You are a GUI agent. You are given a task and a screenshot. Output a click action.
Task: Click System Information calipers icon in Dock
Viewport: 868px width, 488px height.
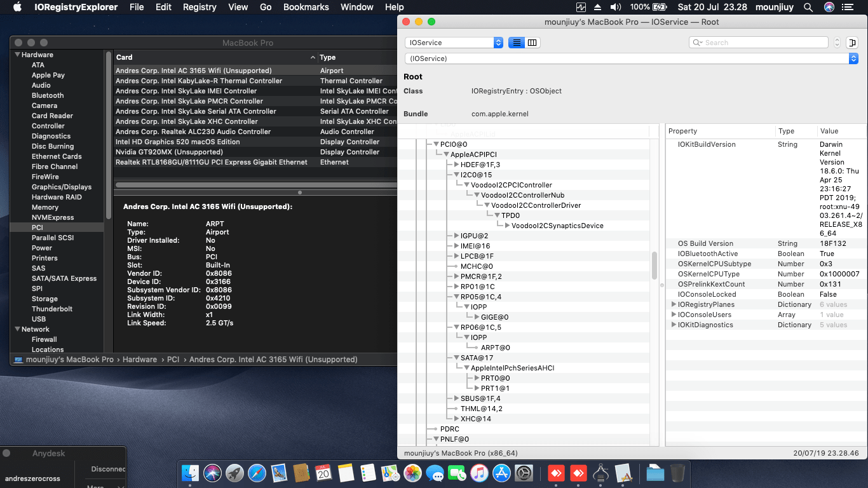click(600, 473)
